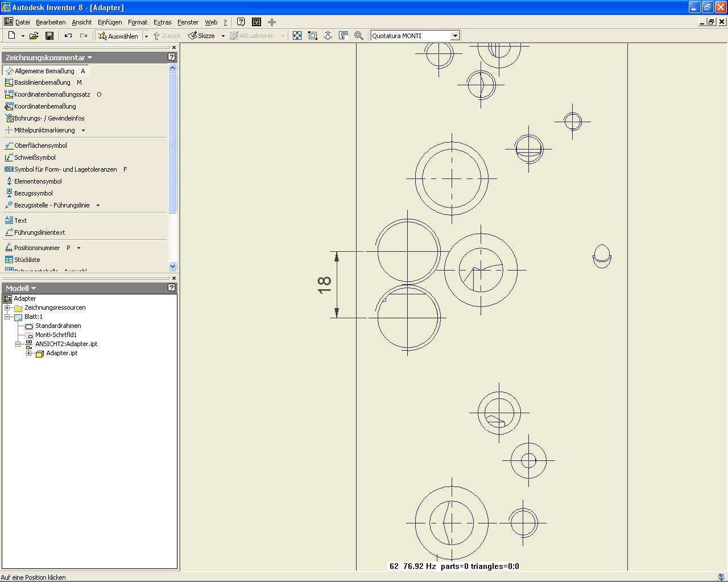
Task: Open the Zeichnungskommentar panel dropdown
Action: pos(90,57)
